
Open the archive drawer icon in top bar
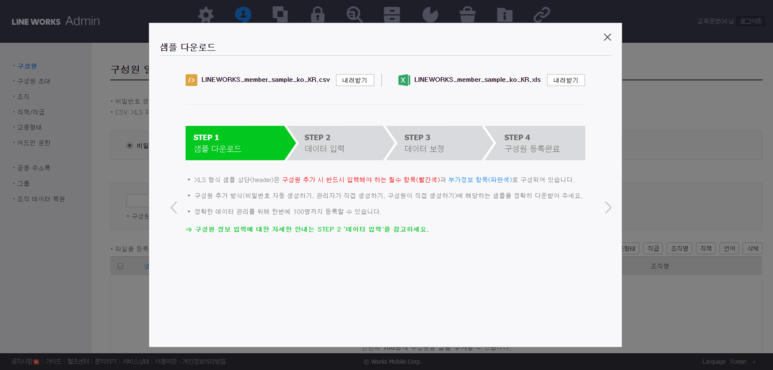392,14
